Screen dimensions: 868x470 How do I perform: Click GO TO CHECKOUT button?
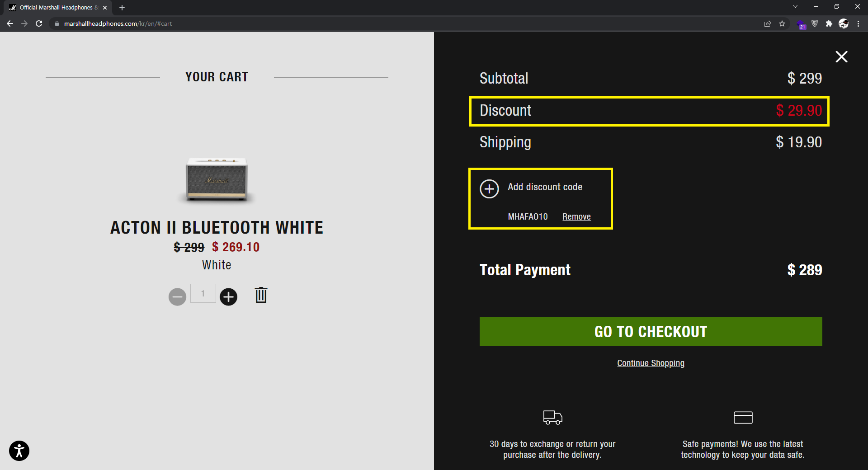point(651,331)
